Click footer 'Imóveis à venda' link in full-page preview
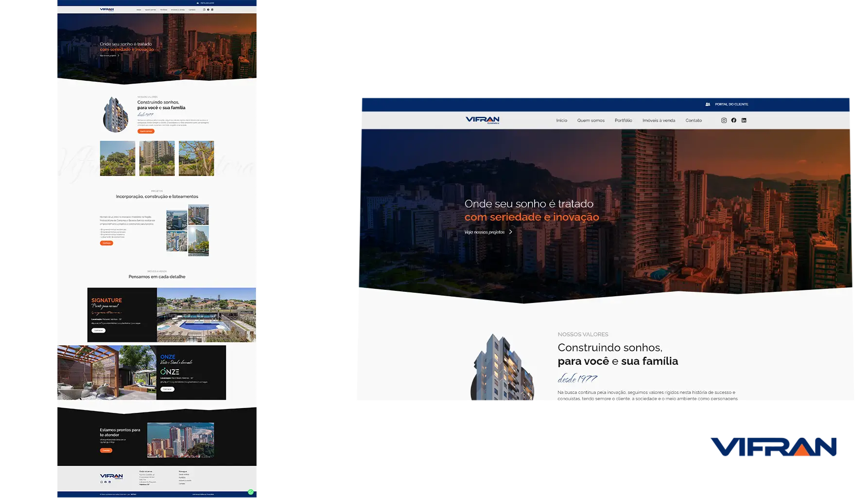 (x=185, y=480)
